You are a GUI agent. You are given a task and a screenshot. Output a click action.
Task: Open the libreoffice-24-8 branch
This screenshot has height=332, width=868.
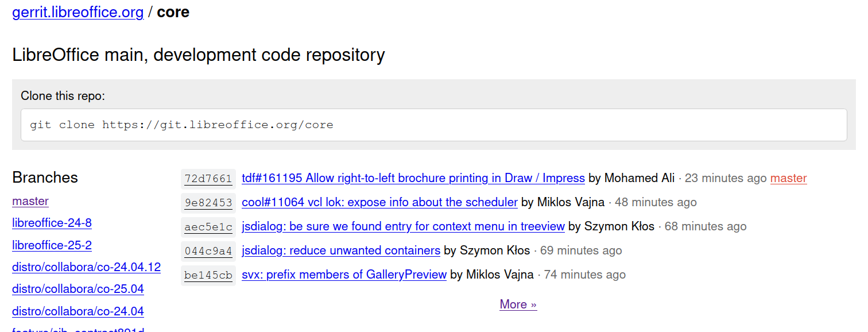point(52,223)
